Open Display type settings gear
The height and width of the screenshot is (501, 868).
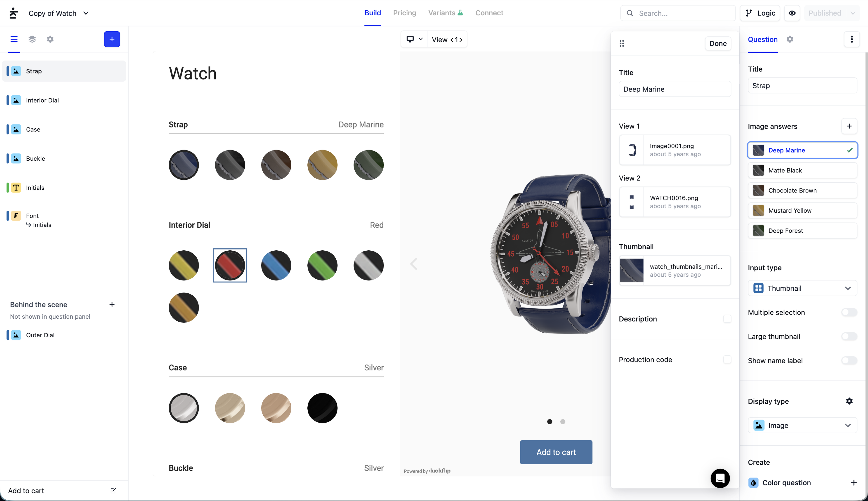click(x=849, y=401)
